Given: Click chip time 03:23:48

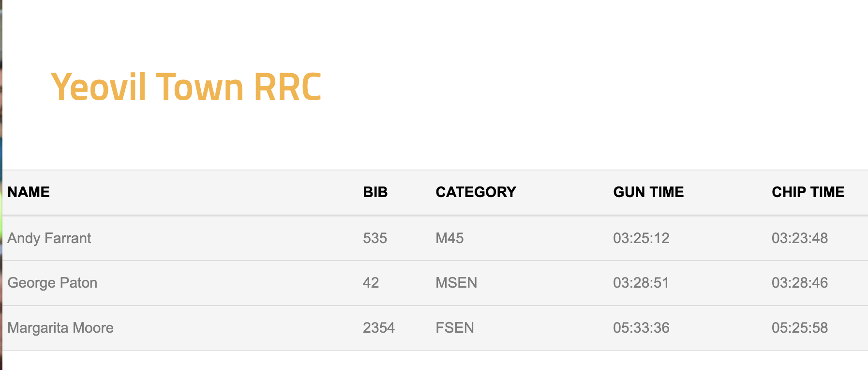Looking at the screenshot, I should [x=800, y=238].
